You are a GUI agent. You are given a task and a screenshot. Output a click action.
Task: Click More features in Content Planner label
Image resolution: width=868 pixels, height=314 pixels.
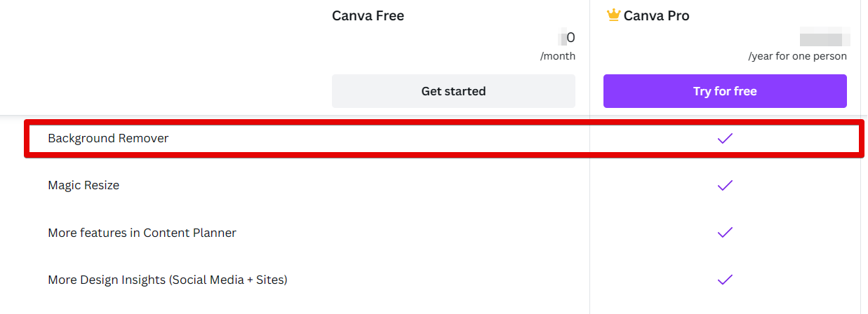tap(142, 233)
